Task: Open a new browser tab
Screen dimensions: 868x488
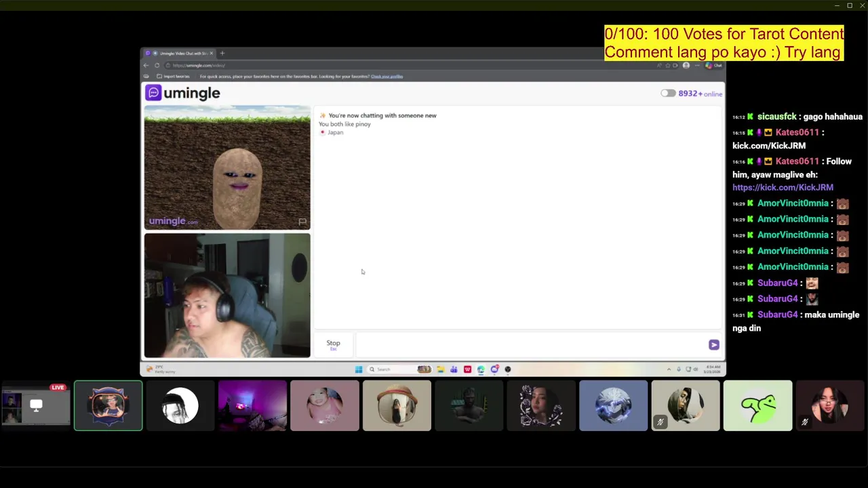Action: pos(222,53)
